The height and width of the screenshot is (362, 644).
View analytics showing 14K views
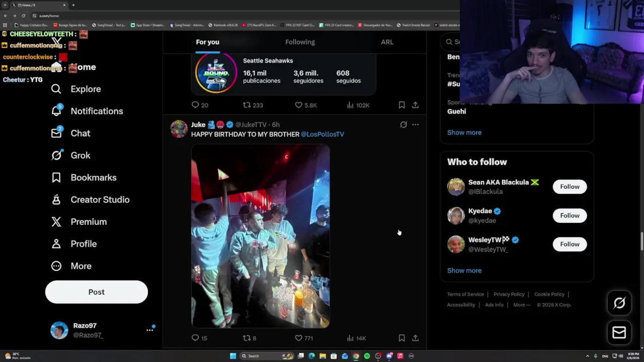(356, 338)
